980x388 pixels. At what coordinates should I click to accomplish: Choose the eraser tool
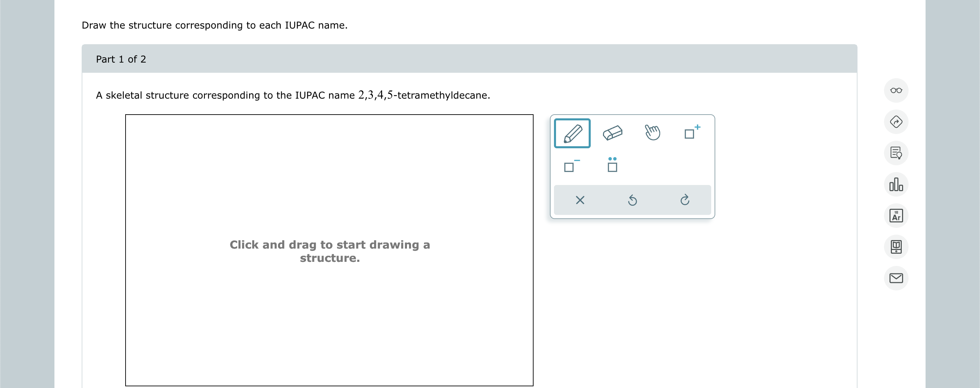pos(613,133)
